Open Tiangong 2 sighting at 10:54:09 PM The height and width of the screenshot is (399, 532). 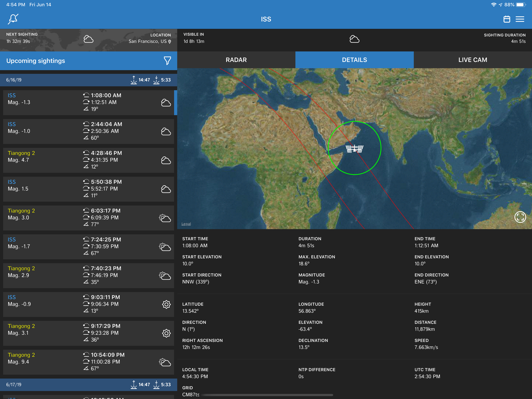point(88,362)
